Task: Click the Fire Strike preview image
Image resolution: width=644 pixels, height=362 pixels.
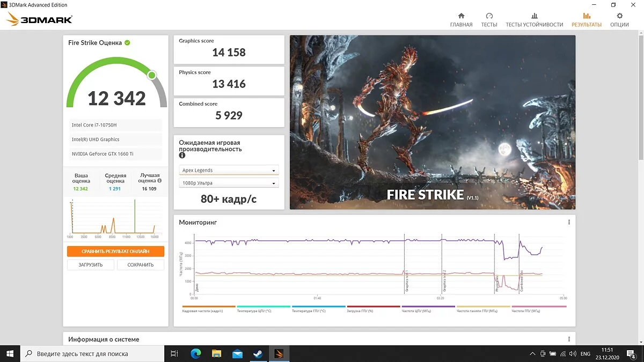Action: (x=433, y=122)
